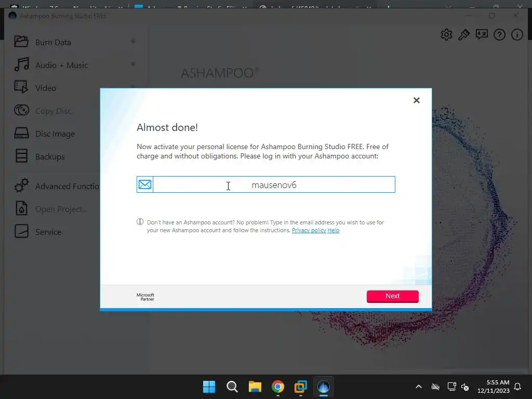Select Video in the sidebar
This screenshot has width=532, height=399.
46,88
